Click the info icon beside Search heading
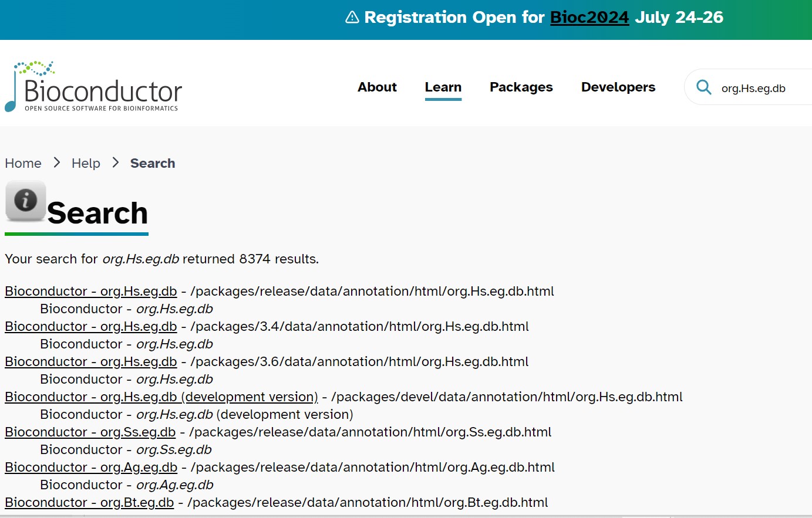Screen dimensions: 812x518 click(x=26, y=201)
